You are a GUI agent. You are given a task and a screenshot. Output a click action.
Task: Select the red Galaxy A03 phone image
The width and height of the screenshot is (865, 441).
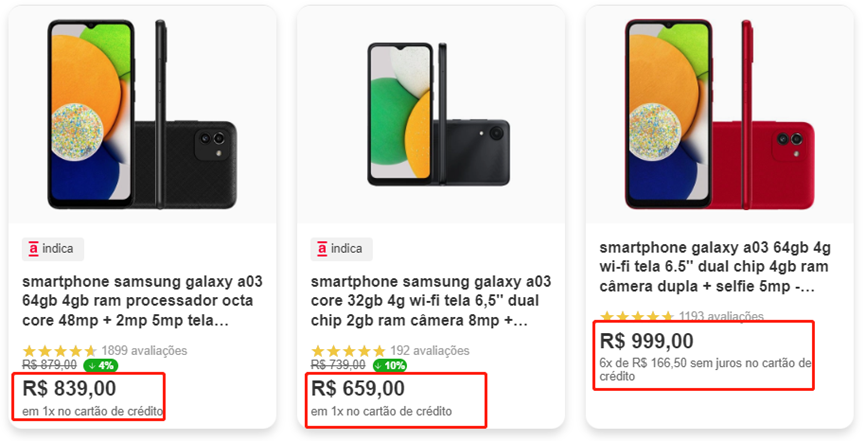tap(720, 115)
